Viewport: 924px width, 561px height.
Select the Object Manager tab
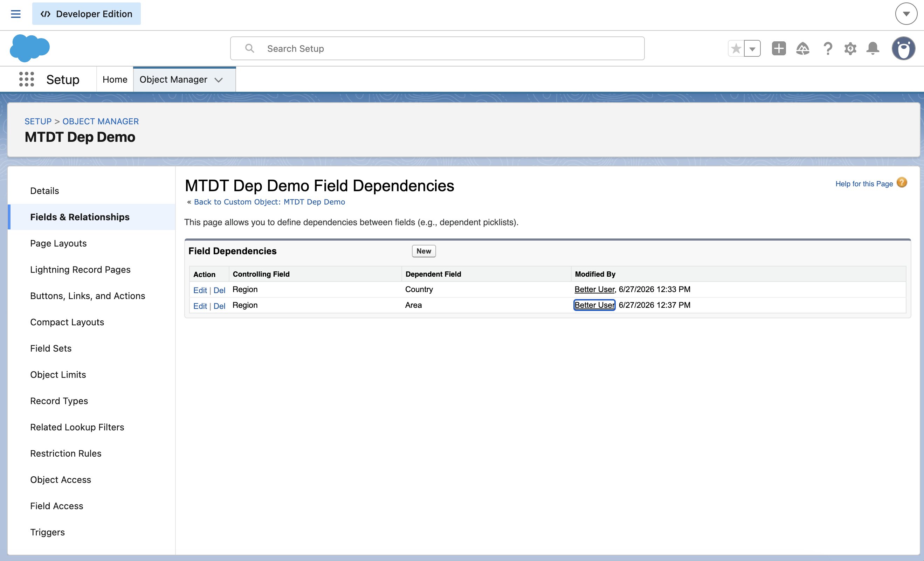click(x=173, y=79)
